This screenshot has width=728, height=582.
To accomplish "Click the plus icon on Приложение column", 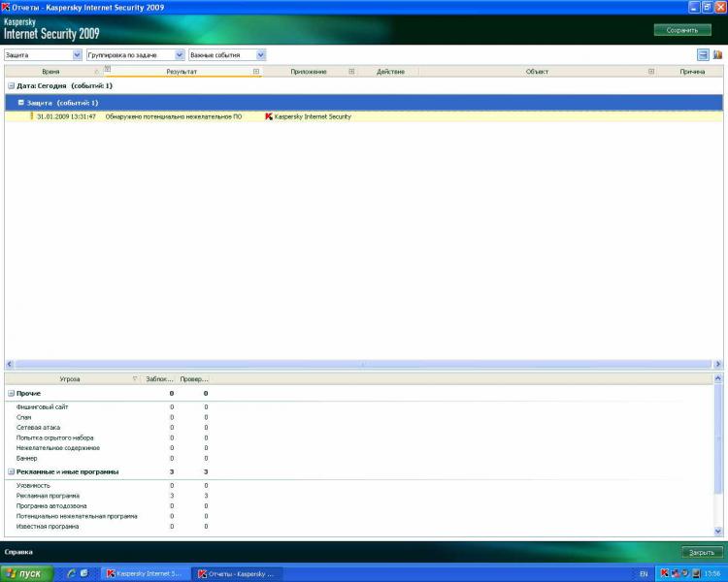I will point(351,72).
